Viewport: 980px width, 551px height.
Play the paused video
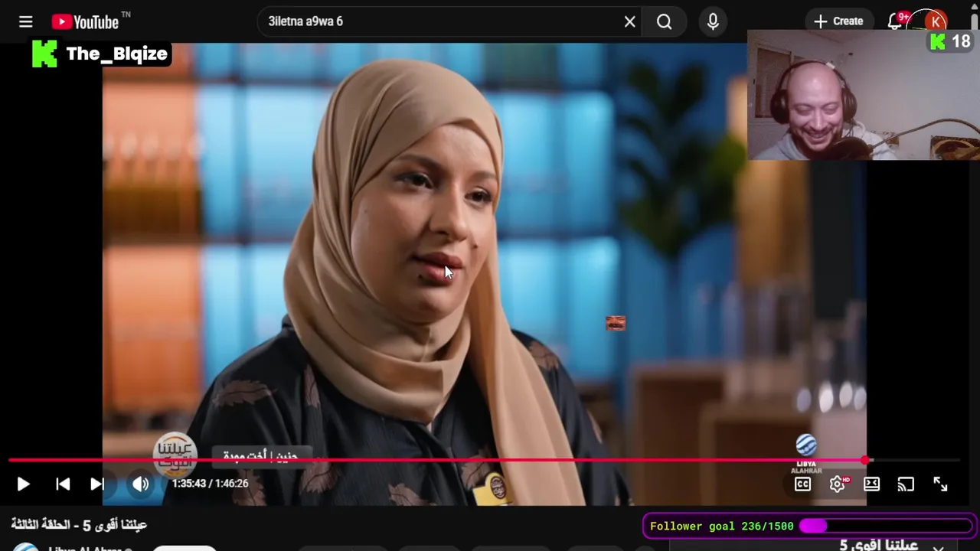[23, 484]
